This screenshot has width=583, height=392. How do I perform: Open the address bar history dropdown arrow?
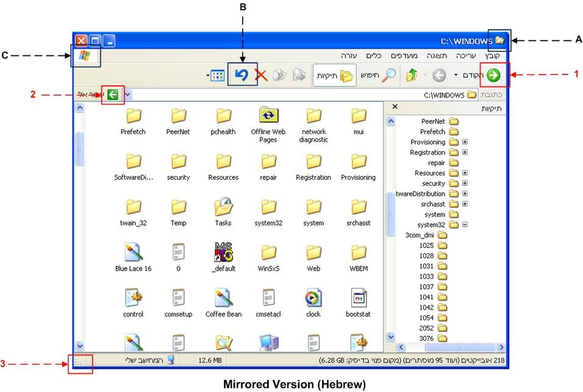tap(127, 94)
